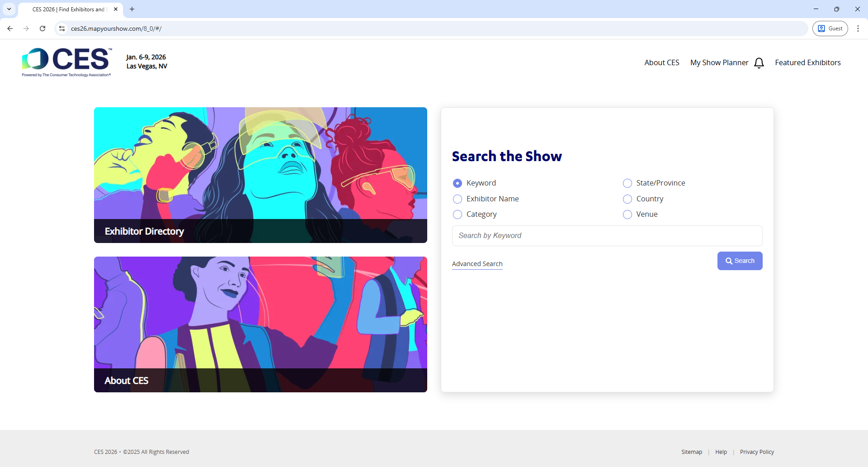The image size is (868, 467).
Task: Click the Search button
Action: [740, 261]
